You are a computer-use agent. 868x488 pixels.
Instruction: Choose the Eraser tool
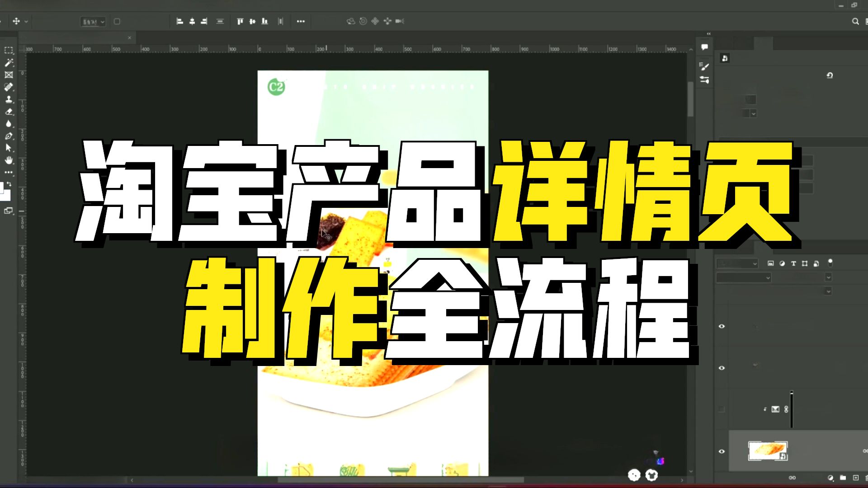(9, 112)
